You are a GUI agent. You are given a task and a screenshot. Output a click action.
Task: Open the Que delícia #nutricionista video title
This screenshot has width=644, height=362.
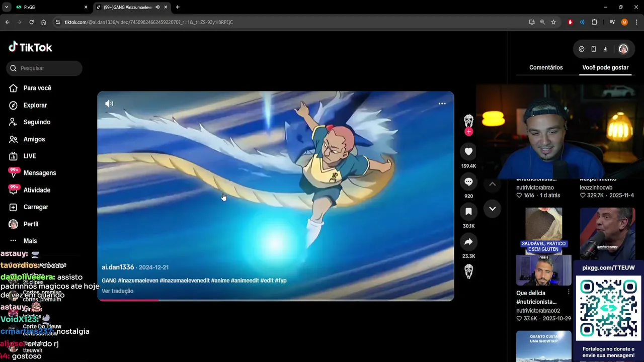coord(536,298)
